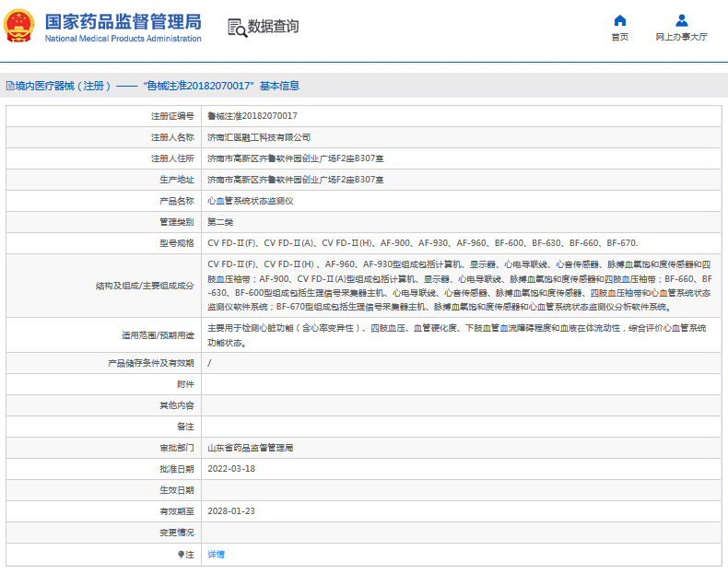The height and width of the screenshot is (574, 728).
Task: Click the 首页 home icon
Action: [x=620, y=20]
